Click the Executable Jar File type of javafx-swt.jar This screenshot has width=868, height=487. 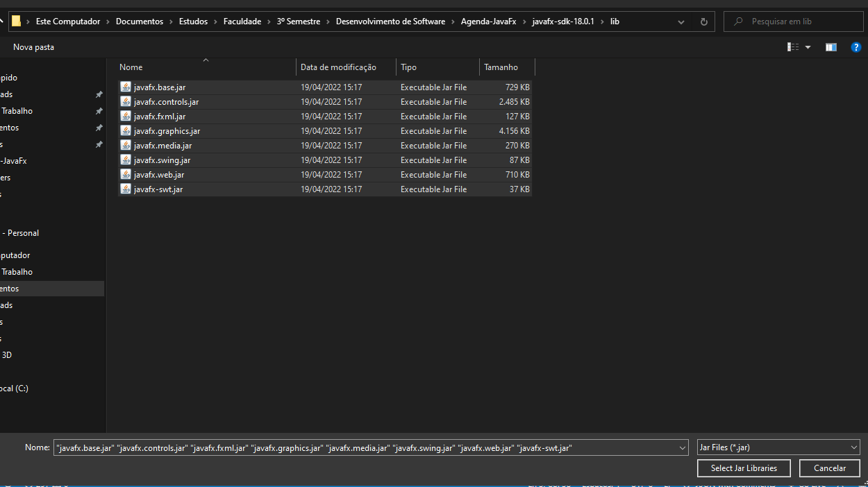[x=433, y=189]
